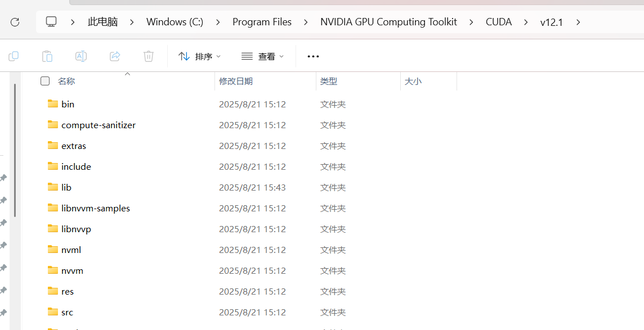The width and height of the screenshot is (644, 330).
Task: Expand chevron after 此电脑 breadcrumb
Action: tap(132, 22)
